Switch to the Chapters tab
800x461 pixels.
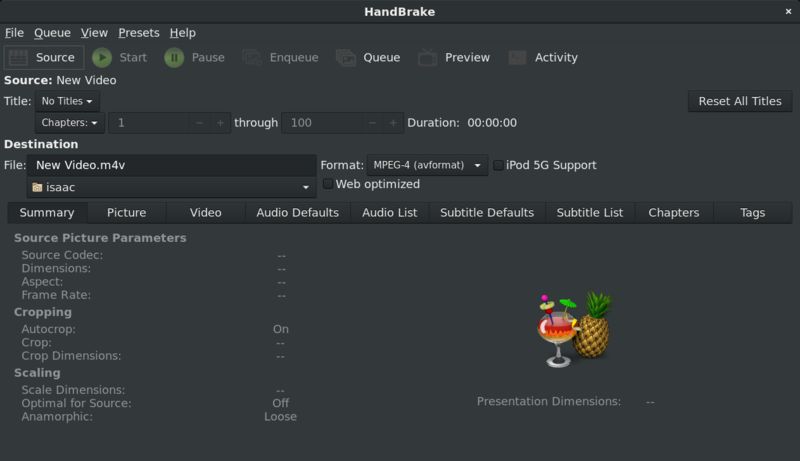tap(674, 213)
